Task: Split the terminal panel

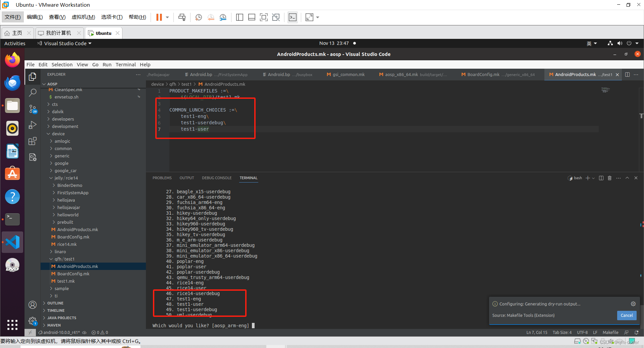Action: (x=601, y=178)
